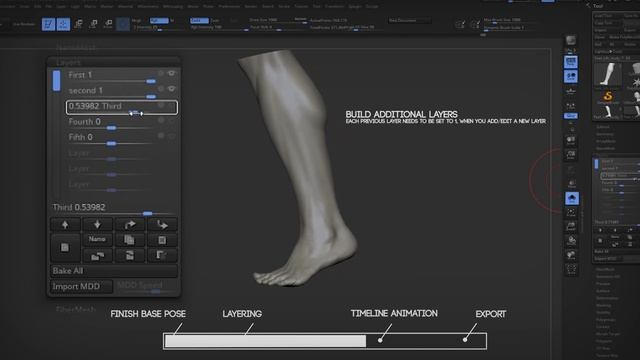640x360 pixels.
Task: Toggle the record dot on Fourth layer
Action: coord(161,120)
